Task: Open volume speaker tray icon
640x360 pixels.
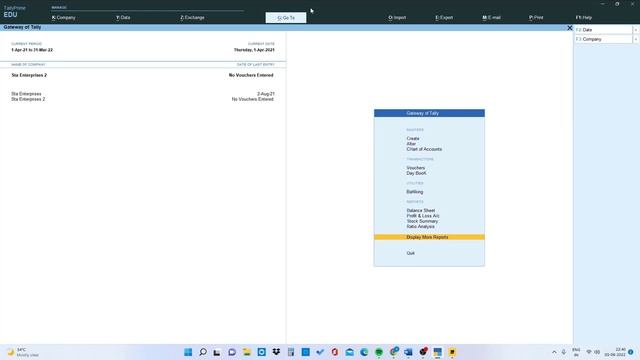Action: point(597,352)
